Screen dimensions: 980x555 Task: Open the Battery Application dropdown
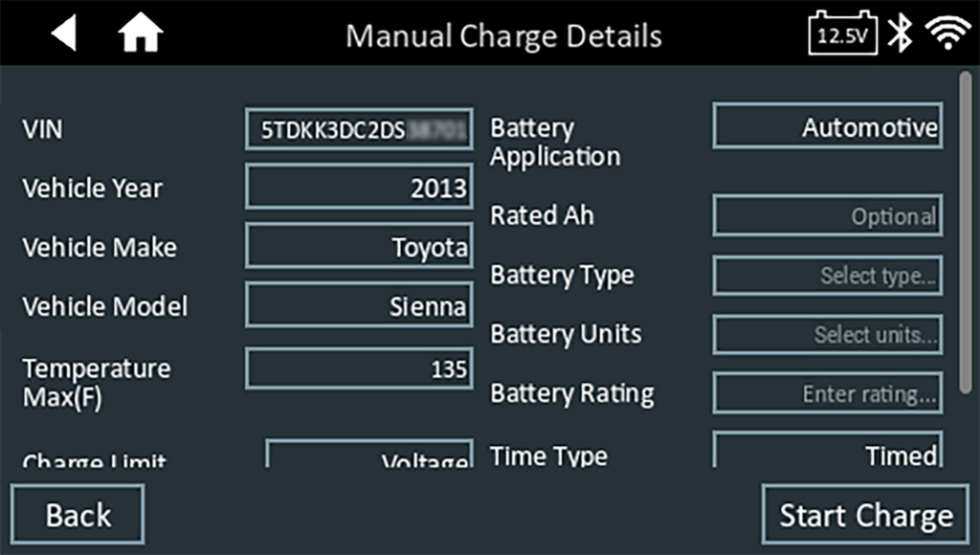[828, 127]
